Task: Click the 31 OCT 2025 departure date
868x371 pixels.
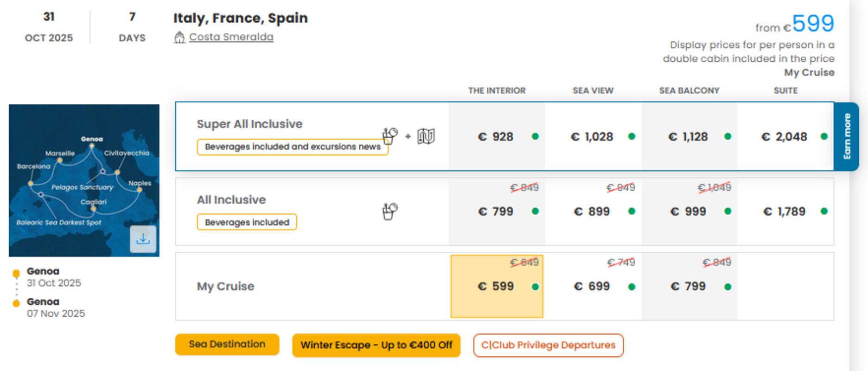Action: tap(49, 27)
